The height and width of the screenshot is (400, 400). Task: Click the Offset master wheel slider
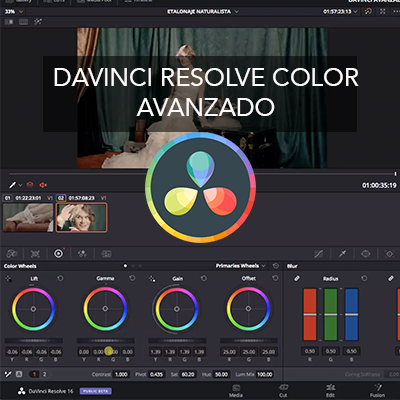(249, 341)
